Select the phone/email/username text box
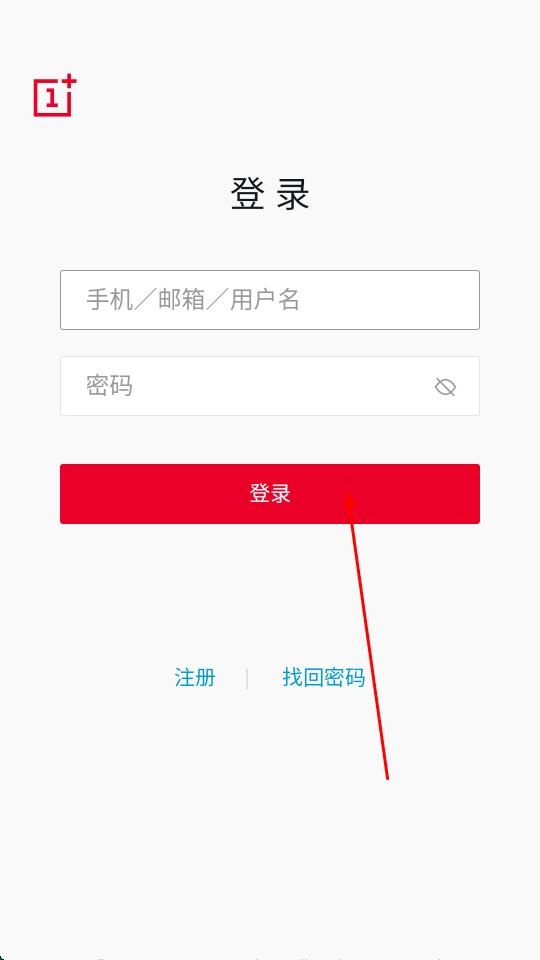 pyautogui.click(x=269, y=300)
